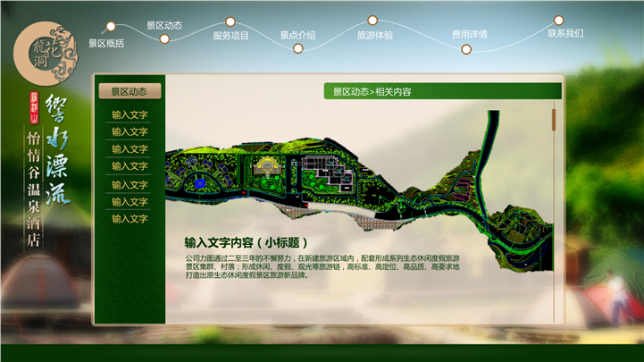The width and height of the screenshot is (644, 362).
Task: Click the circle marker above 景区概括
Action: 111,27
